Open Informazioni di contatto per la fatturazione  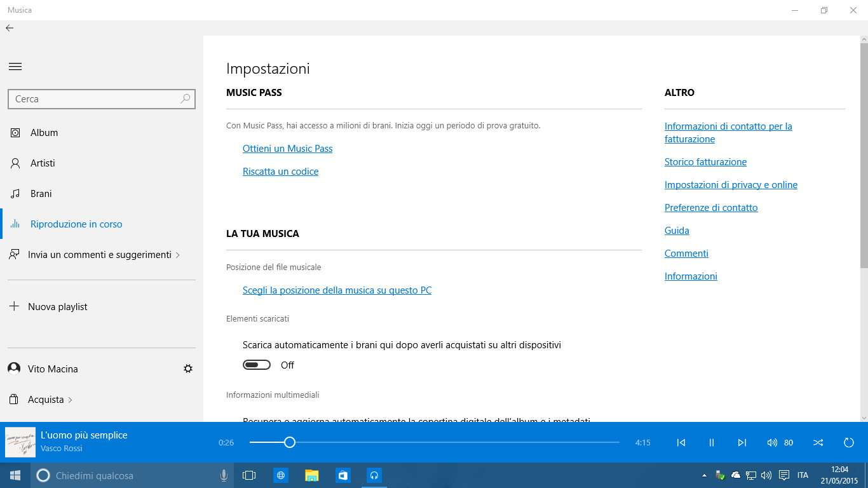pos(728,133)
